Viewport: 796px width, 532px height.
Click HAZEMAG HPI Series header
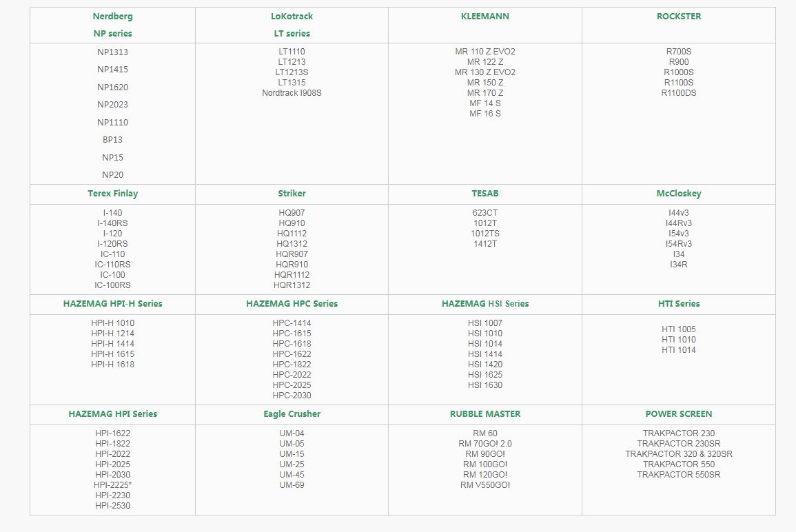(x=113, y=414)
